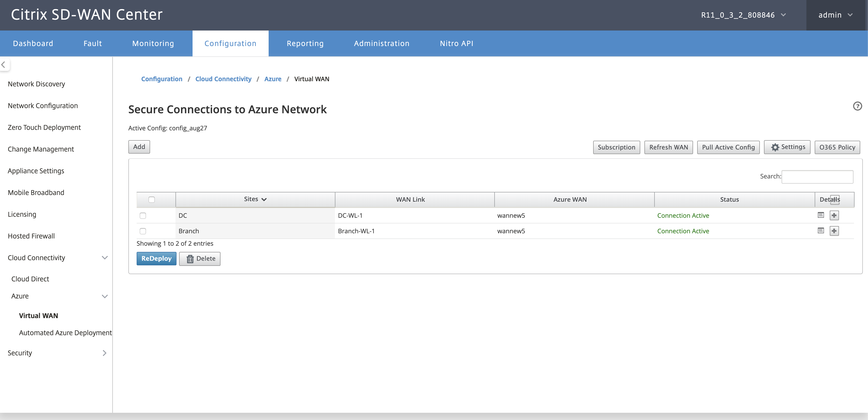Open the Reporting tab
This screenshot has width=868, height=420.
click(x=305, y=43)
